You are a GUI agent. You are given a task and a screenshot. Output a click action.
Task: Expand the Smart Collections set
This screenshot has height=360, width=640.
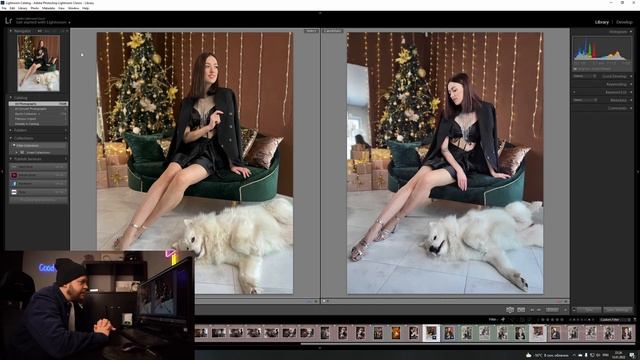click(17, 152)
